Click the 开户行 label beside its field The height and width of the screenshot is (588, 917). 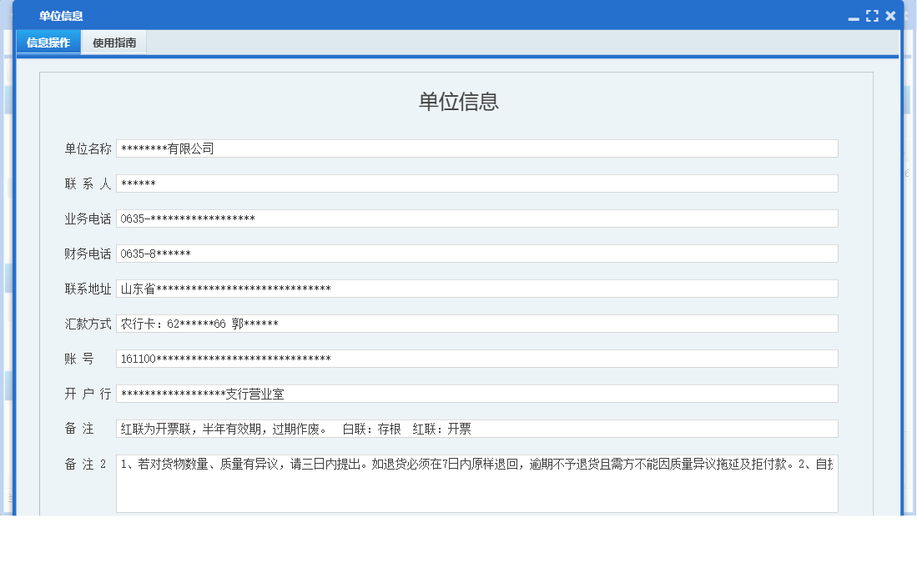pos(87,393)
